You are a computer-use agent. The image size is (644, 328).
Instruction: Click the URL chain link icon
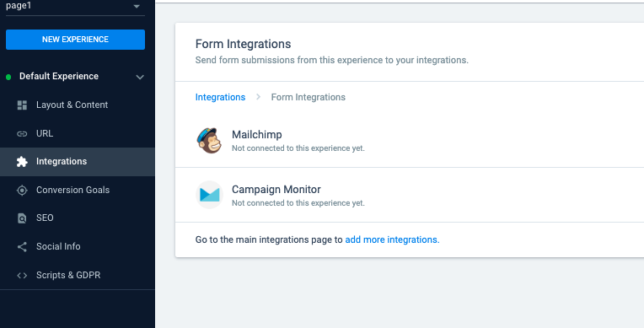tap(22, 133)
